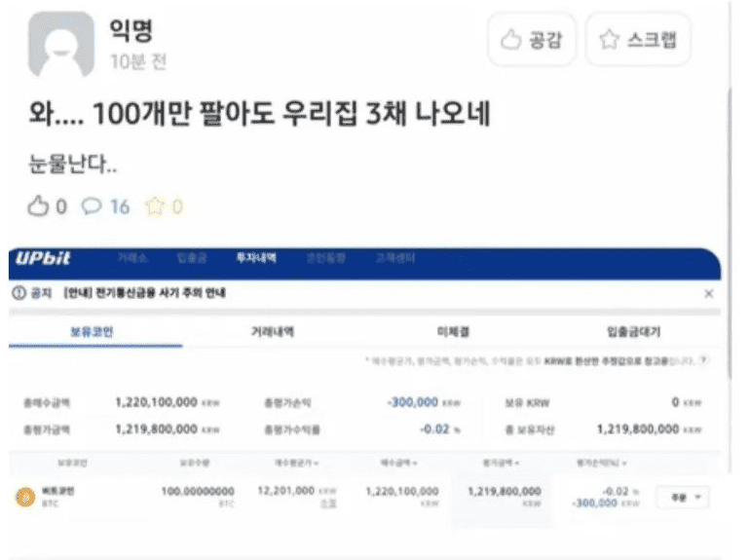This screenshot has height=560, width=750.
Task: Click the 1,220,100,000 total purchase value
Action: point(157,402)
